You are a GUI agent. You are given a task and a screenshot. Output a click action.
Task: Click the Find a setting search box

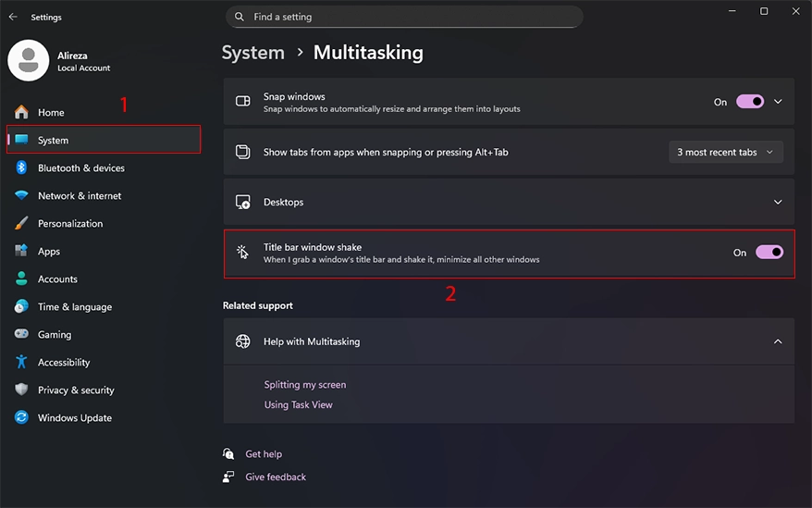point(404,17)
